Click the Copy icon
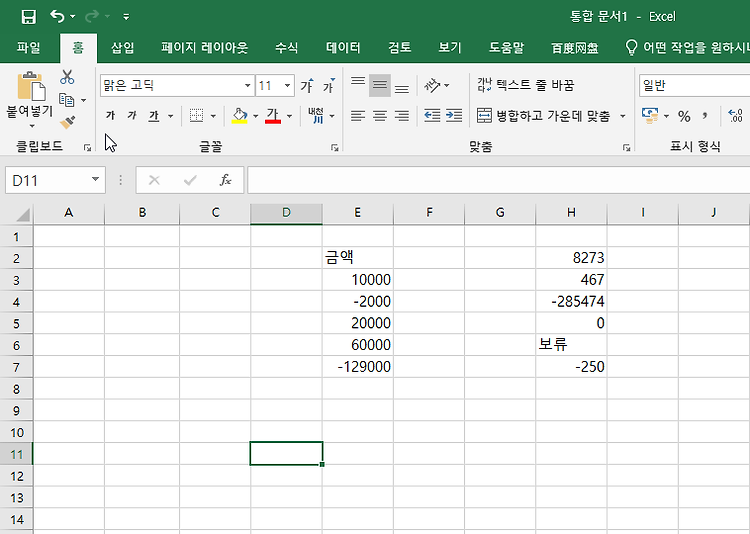Image resolution: width=750 pixels, height=534 pixels. [x=66, y=100]
